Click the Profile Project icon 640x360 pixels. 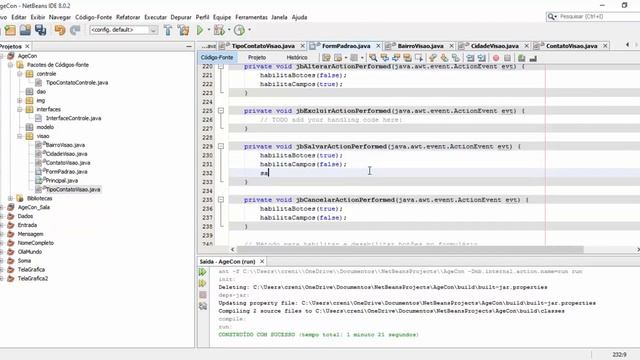click(x=240, y=30)
